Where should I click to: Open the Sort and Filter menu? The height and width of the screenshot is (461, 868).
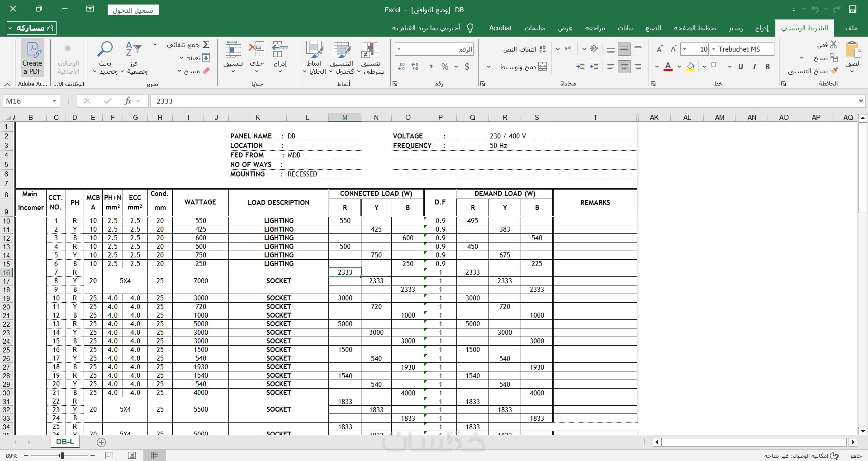[x=134, y=58]
